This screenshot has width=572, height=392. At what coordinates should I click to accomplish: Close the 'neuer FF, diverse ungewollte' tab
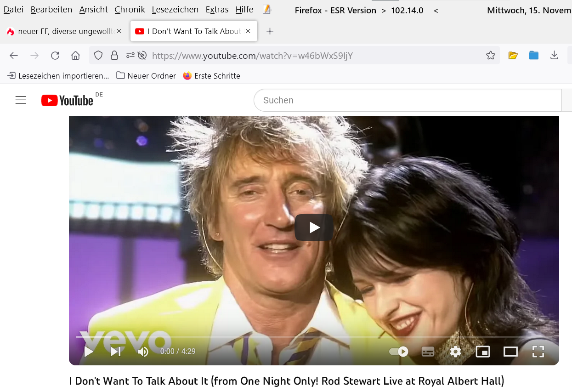click(x=119, y=31)
